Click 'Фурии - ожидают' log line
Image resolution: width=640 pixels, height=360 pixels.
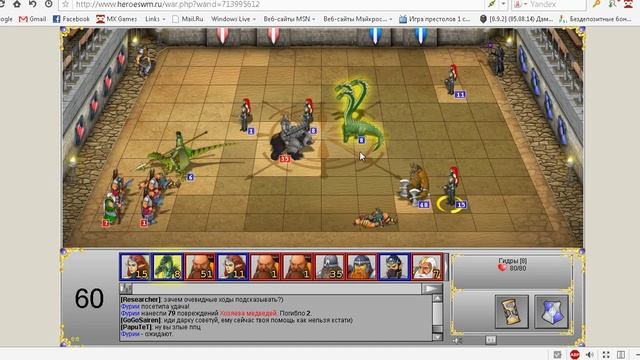[x=147, y=334]
